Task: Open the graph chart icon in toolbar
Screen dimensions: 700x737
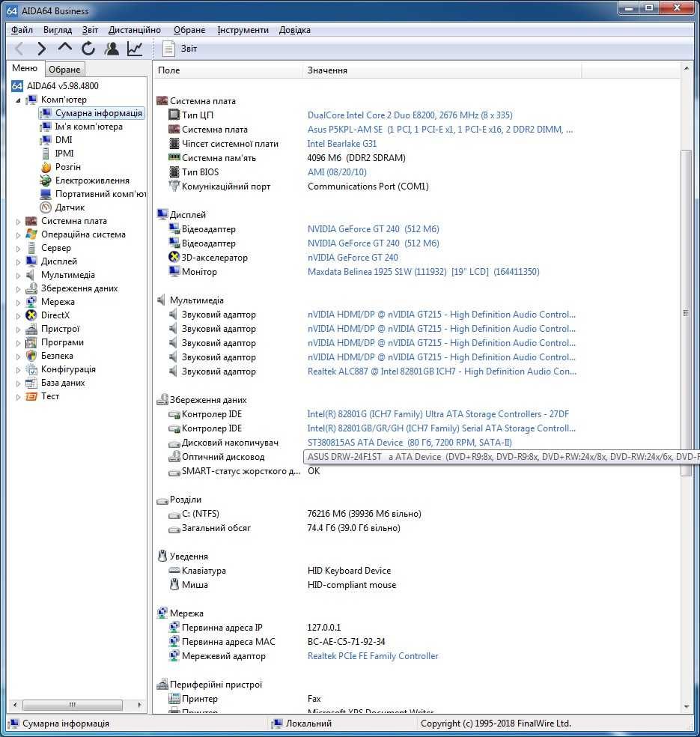Action: (x=135, y=49)
